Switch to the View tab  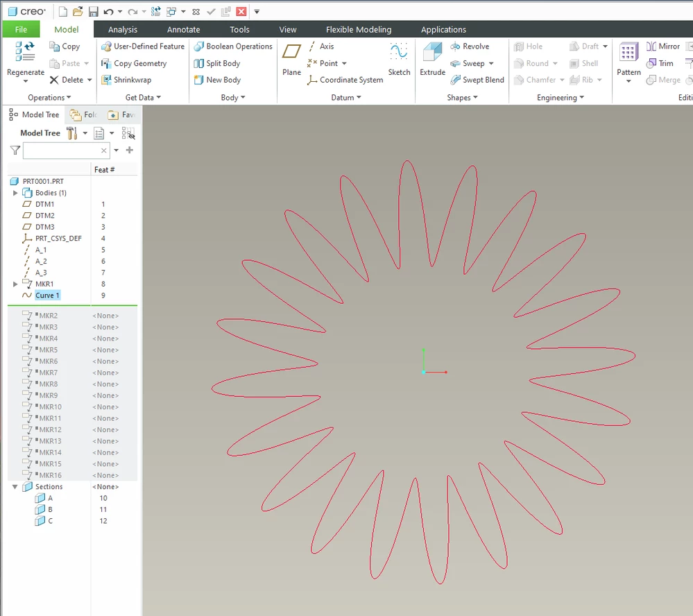pyautogui.click(x=288, y=30)
